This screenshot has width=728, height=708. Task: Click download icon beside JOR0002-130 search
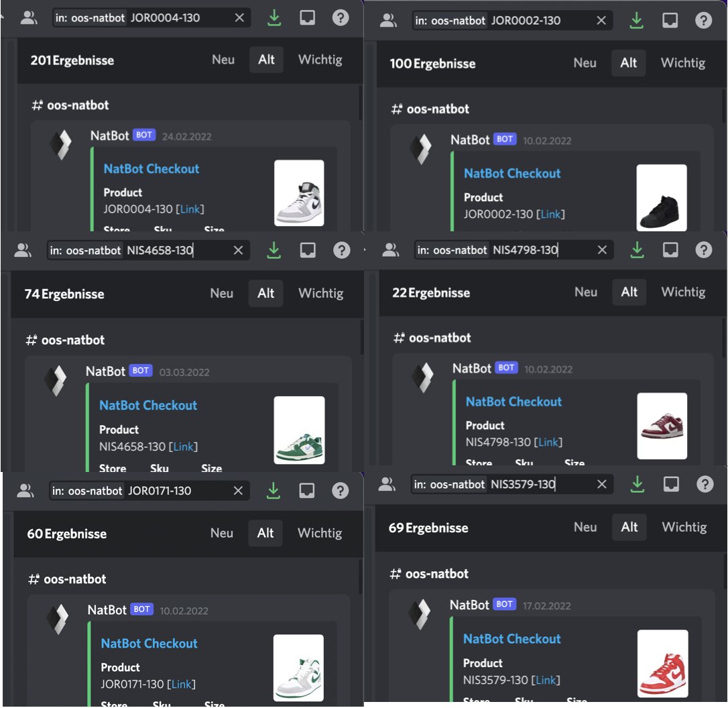click(x=637, y=20)
